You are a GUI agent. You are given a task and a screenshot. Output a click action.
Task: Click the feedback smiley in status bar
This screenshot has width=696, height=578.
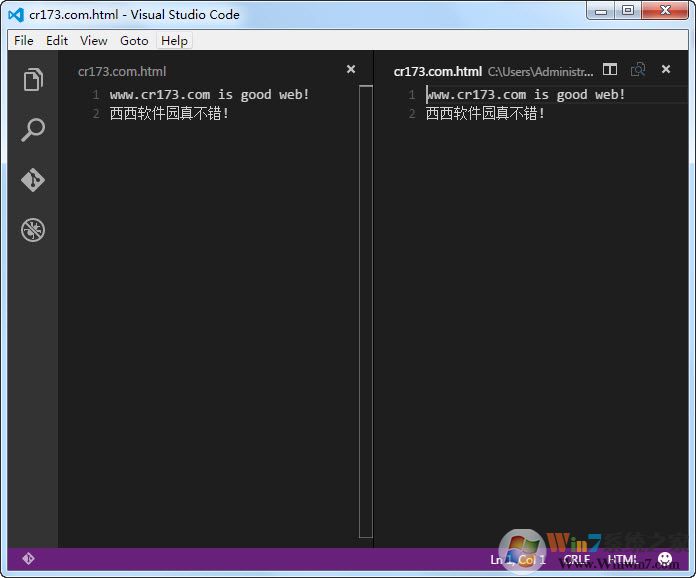click(665, 559)
